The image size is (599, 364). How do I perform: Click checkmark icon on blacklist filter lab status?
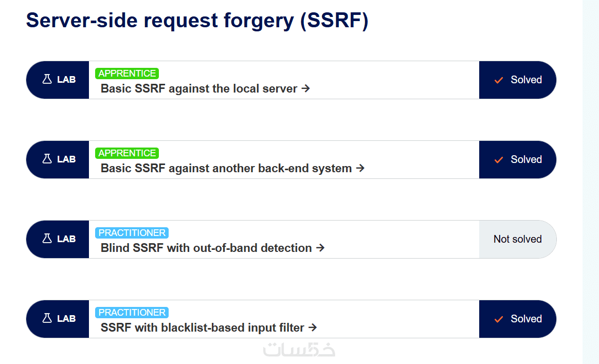pyautogui.click(x=498, y=319)
